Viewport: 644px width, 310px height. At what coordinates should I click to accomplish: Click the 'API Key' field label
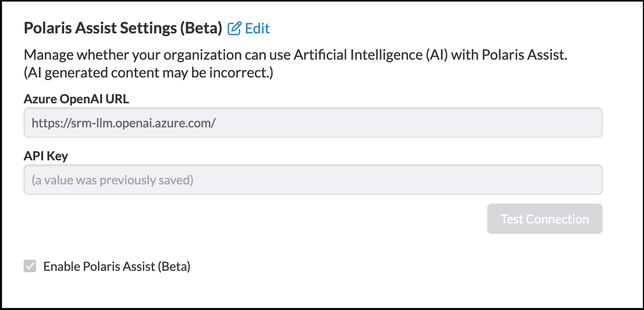46,156
